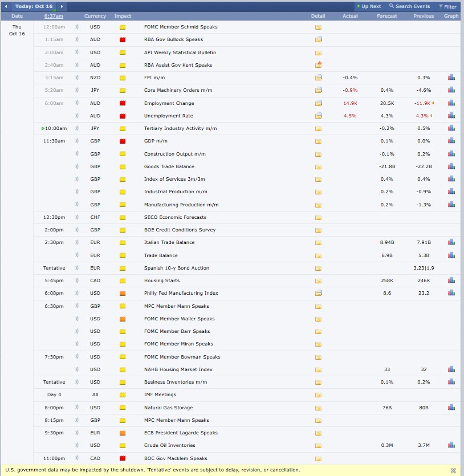Viewport: 464px width, 476px height.
Task: Jump to Up Next events
Action: click(x=368, y=7)
